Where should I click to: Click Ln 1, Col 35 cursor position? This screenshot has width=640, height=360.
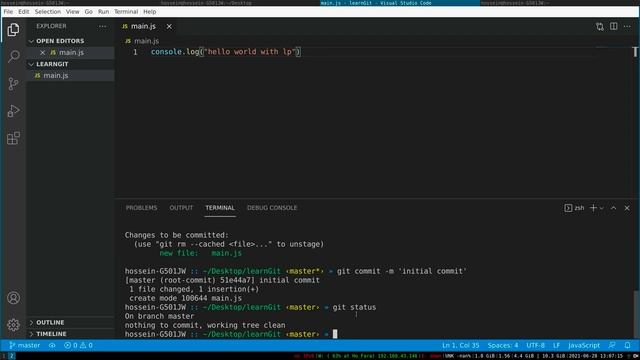pos(460,345)
